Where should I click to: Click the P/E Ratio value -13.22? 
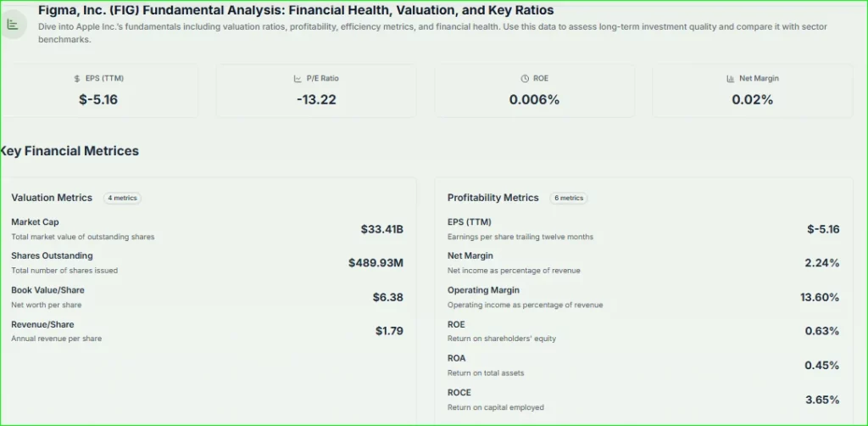(316, 99)
